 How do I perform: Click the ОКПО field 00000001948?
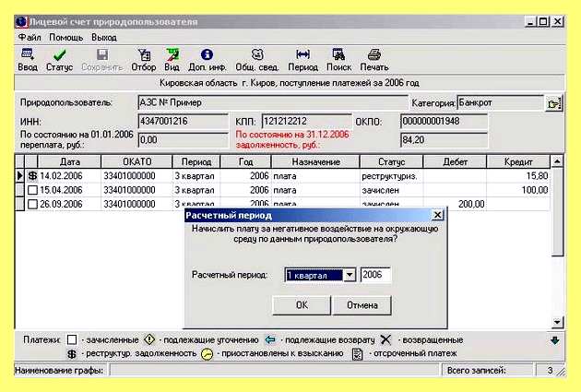click(x=444, y=122)
